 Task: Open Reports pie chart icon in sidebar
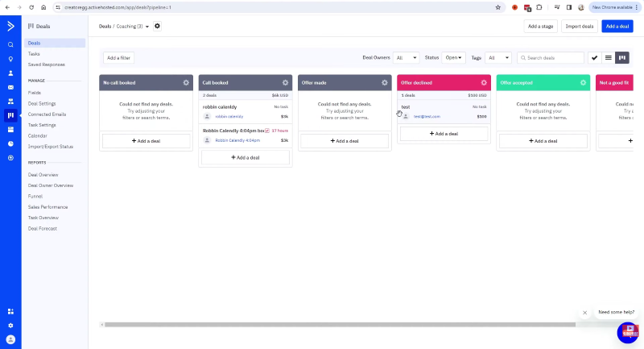[10, 143]
